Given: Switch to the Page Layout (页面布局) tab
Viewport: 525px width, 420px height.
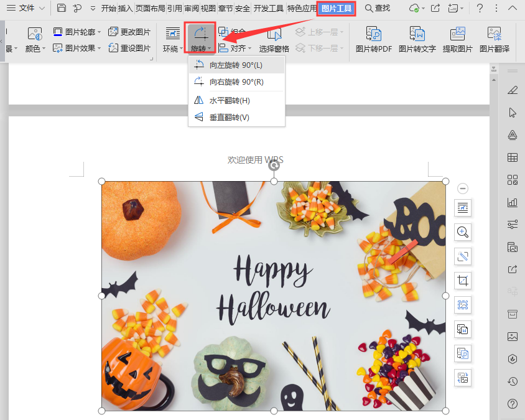Looking at the screenshot, I should tap(151, 8).
